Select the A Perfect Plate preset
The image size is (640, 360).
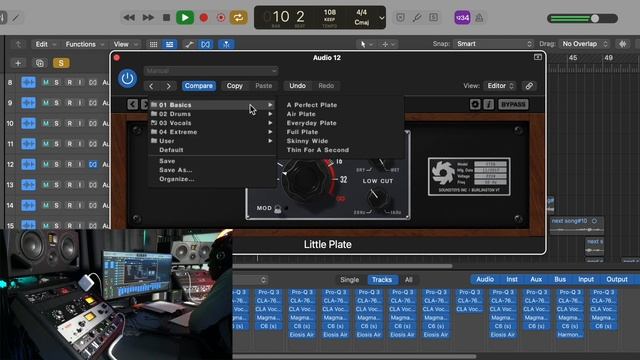click(x=312, y=105)
